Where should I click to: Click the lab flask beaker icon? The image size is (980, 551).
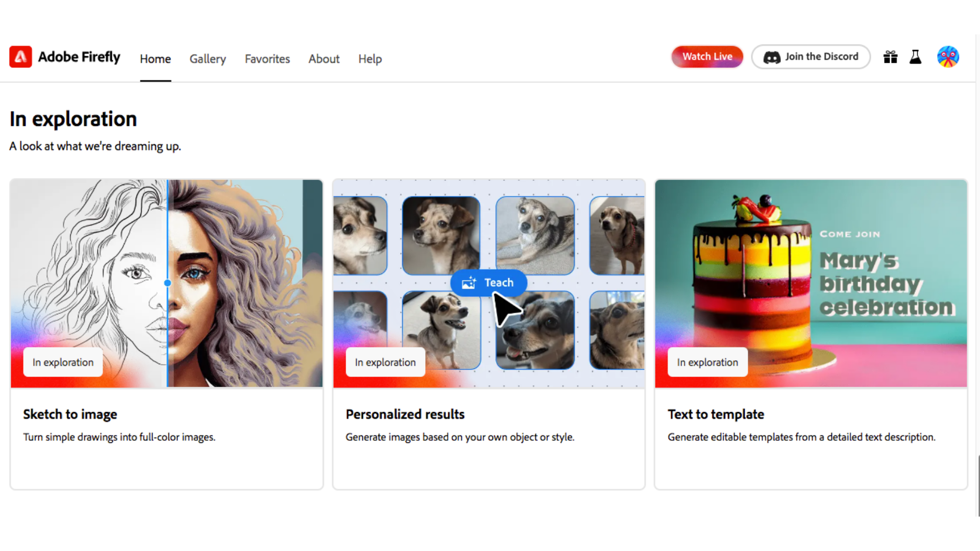point(915,57)
